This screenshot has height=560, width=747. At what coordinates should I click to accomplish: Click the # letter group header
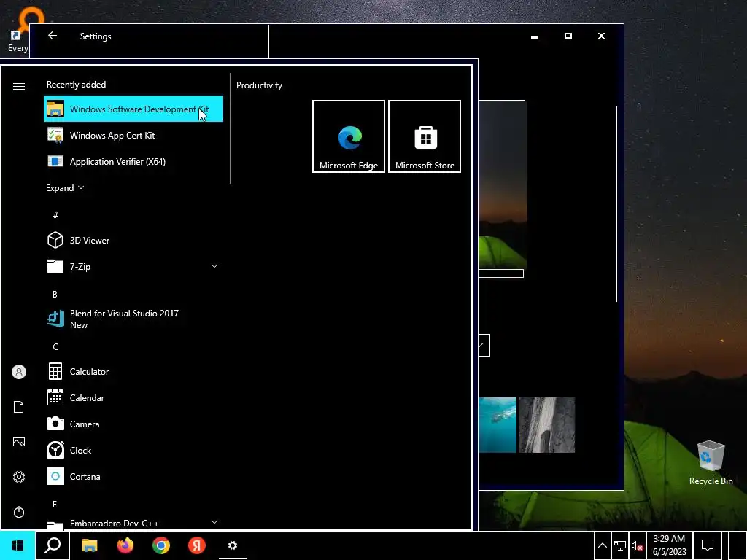coord(55,215)
